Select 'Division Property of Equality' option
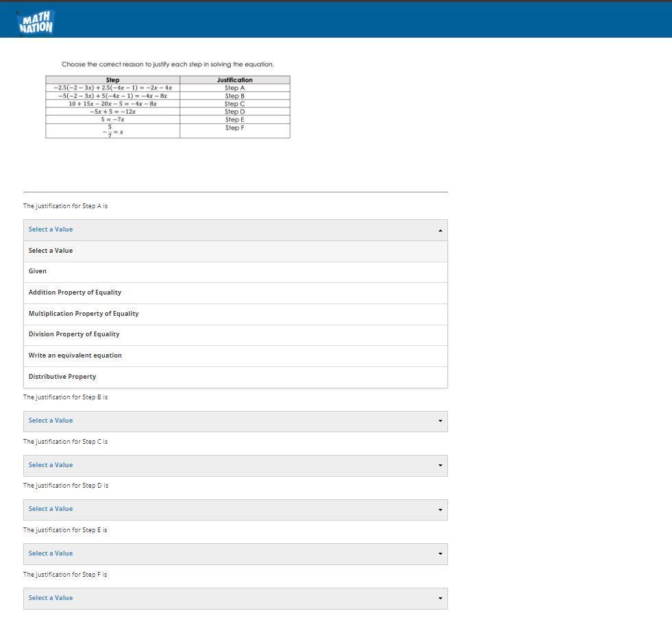The height and width of the screenshot is (624, 672). point(235,335)
